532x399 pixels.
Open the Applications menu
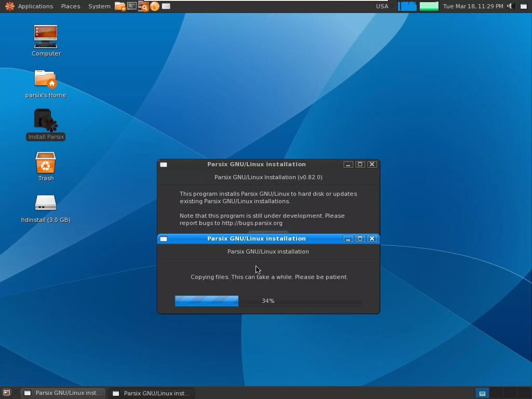[35, 6]
